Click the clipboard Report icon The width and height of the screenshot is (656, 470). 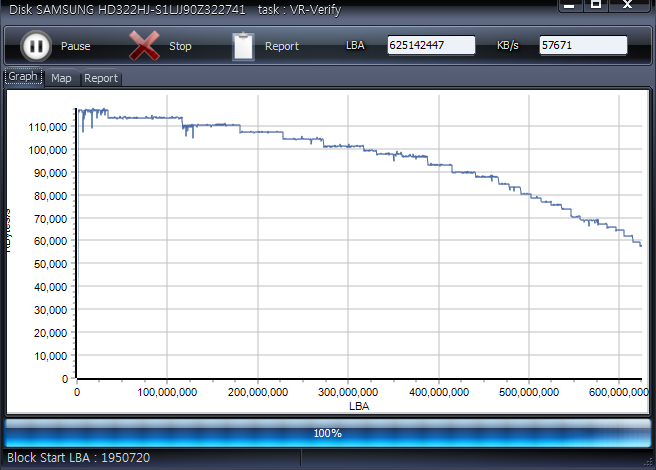pyautogui.click(x=243, y=46)
